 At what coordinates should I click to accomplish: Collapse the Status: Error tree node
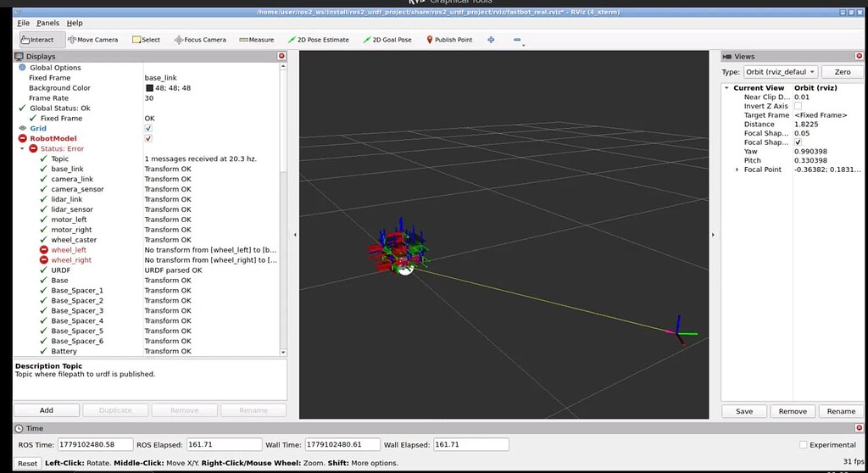click(22, 148)
